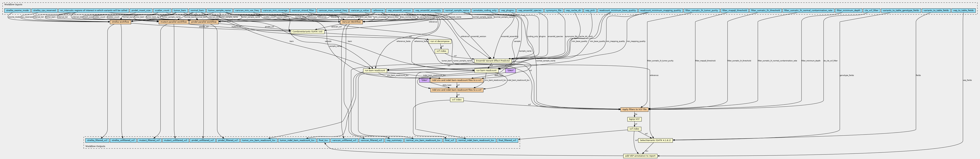Click the tumor_indel_bam_readcount_tsv output node

coord(297,140)
